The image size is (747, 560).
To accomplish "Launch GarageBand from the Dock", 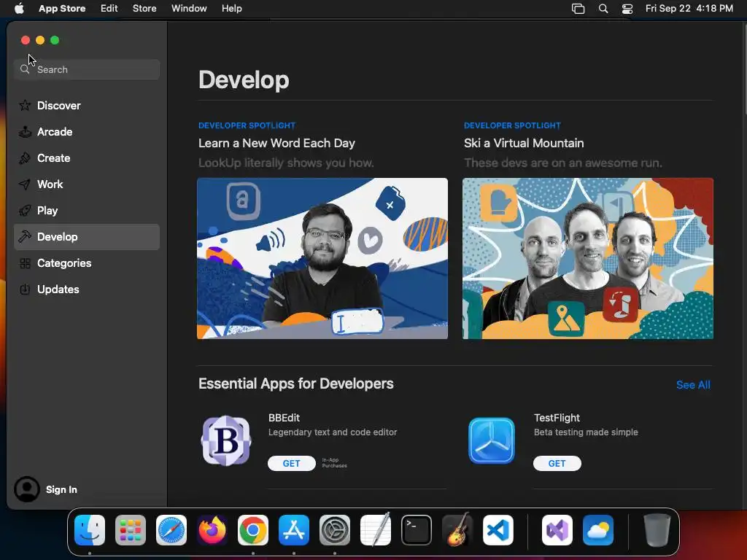I will (457, 530).
